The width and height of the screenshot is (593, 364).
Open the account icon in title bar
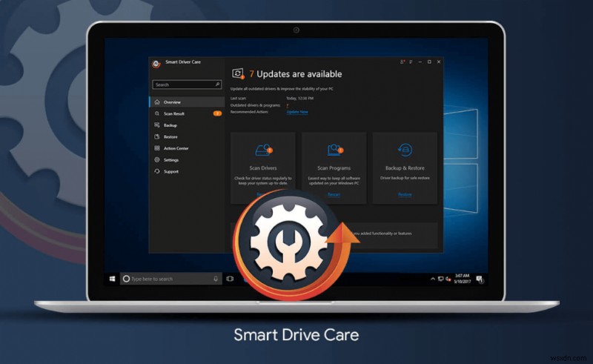[402, 62]
